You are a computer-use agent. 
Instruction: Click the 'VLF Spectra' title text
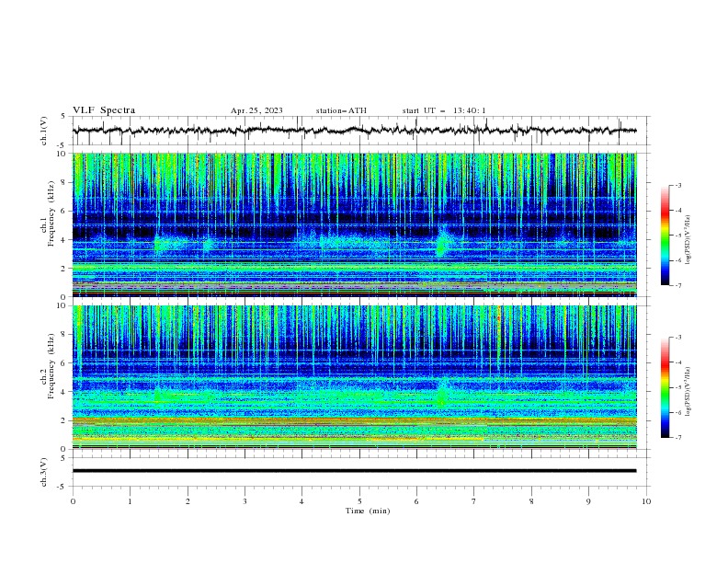(104, 110)
